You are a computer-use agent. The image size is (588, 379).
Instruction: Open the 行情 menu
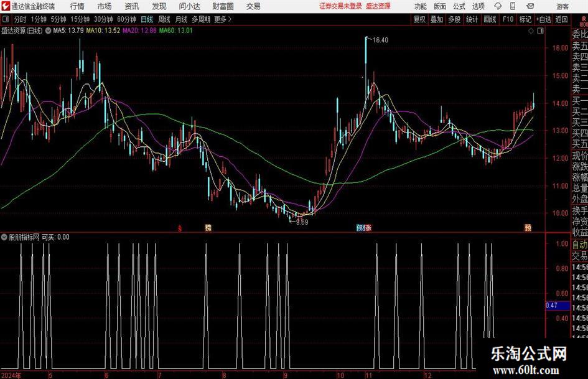[x=77, y=6]
